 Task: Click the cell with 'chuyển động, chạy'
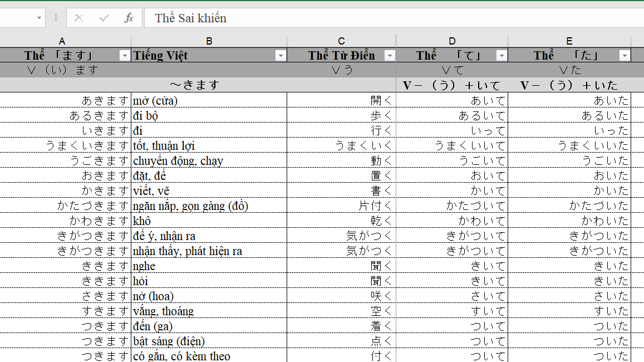tap(209, 160)
